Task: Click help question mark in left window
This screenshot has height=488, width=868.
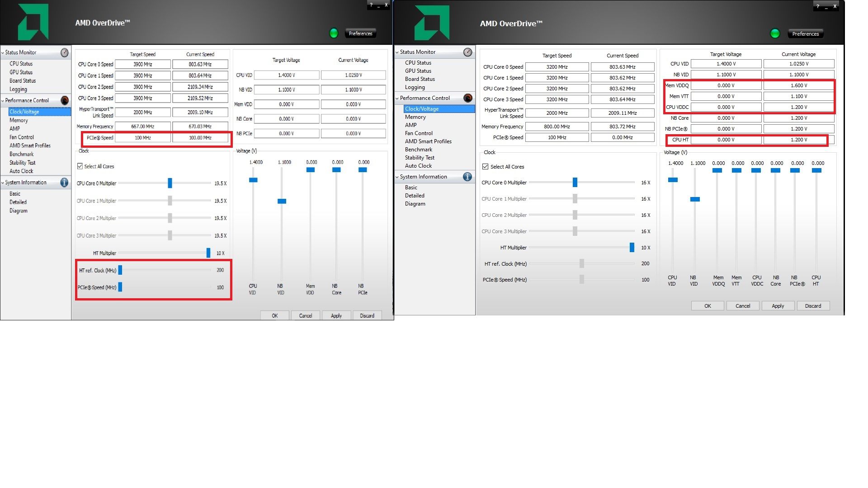Action: pyautogui.click(x=371, y=5)
